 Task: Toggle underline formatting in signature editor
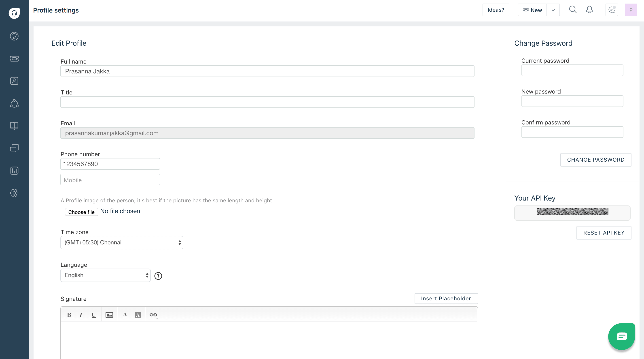(x=93, y=315)
